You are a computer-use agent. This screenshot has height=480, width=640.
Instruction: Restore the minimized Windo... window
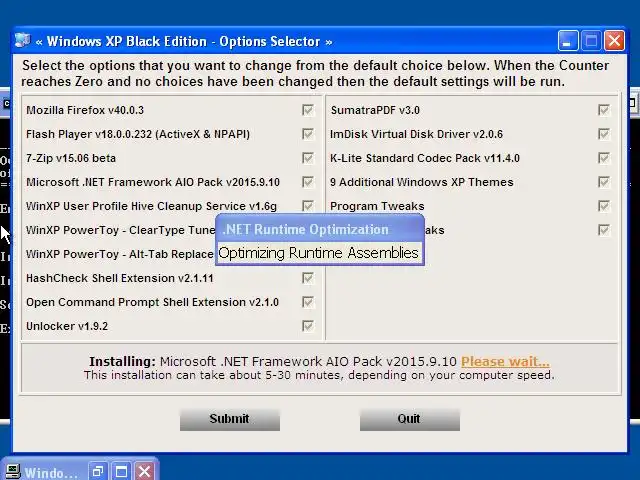98,472
